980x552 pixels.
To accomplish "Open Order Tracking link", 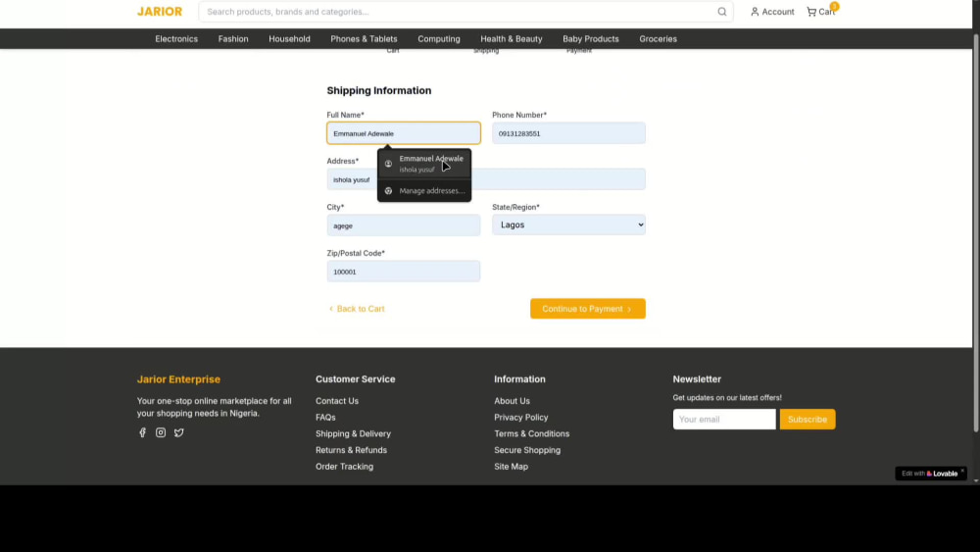I will pyautogui.click(x=344, y=467).
